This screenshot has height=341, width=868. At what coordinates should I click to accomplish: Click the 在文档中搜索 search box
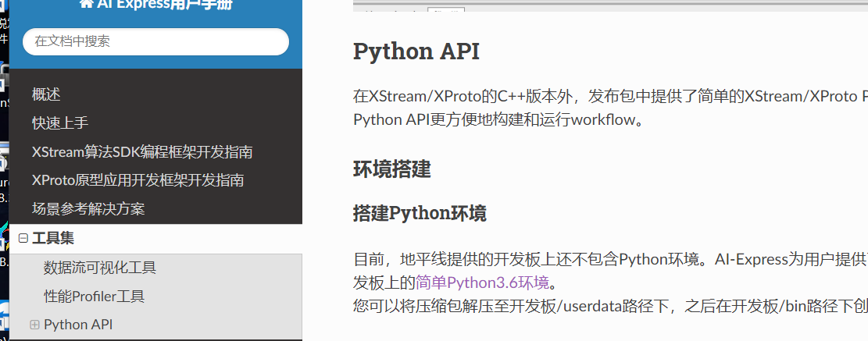click(155, 41)
